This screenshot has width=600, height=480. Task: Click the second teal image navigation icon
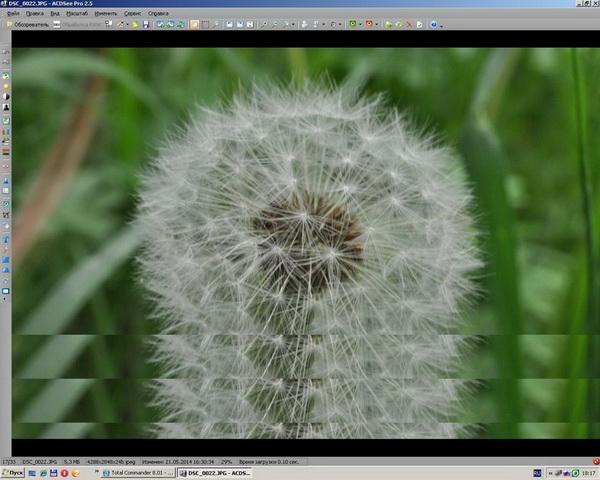[170, 24]
